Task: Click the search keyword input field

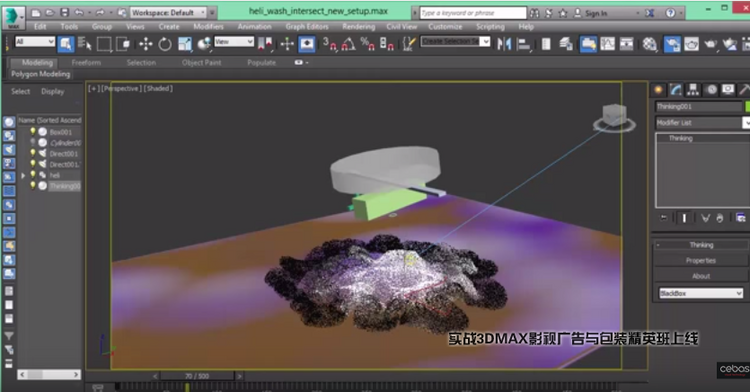Action: (473, 13)
